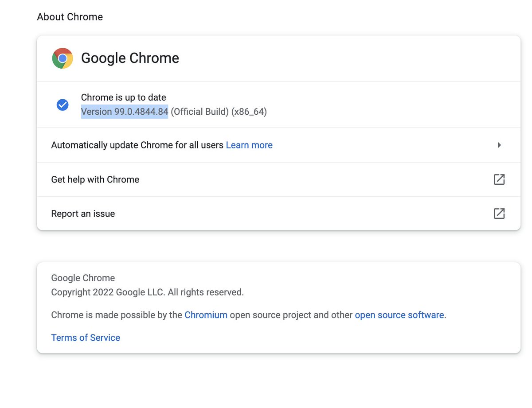Click Automatically update Chrome for all users row
The image size is (532, 408).
coord(278,145)
